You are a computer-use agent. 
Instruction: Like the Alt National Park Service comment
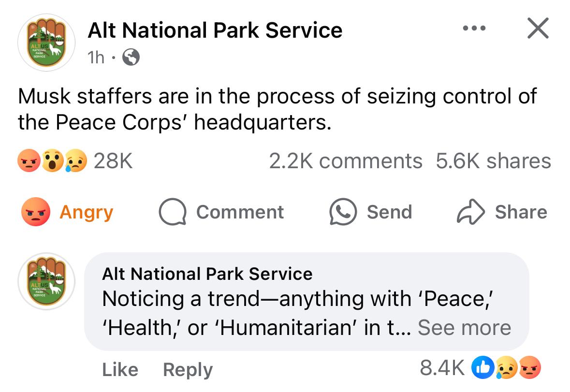120,370
